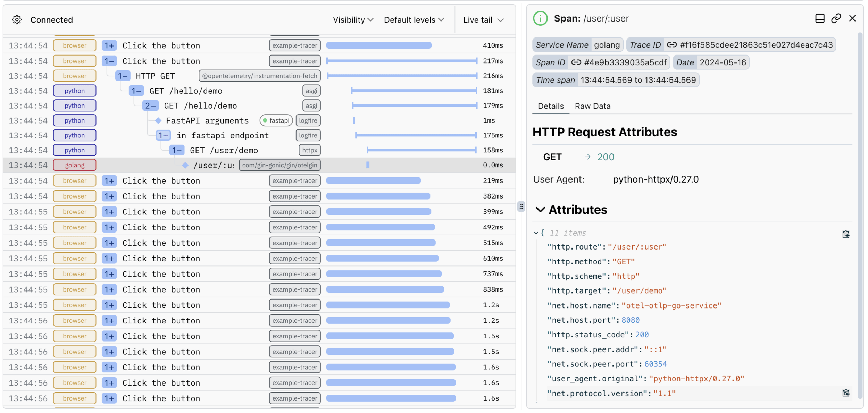Open the Visibility dropdown
This screenshot has width=868, height=413.
[353, 20]
